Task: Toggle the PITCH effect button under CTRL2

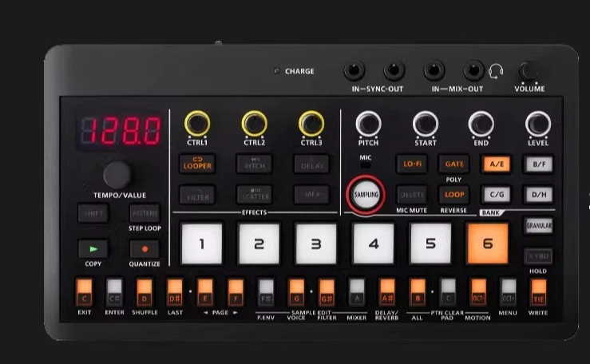Action: point(255,164)
